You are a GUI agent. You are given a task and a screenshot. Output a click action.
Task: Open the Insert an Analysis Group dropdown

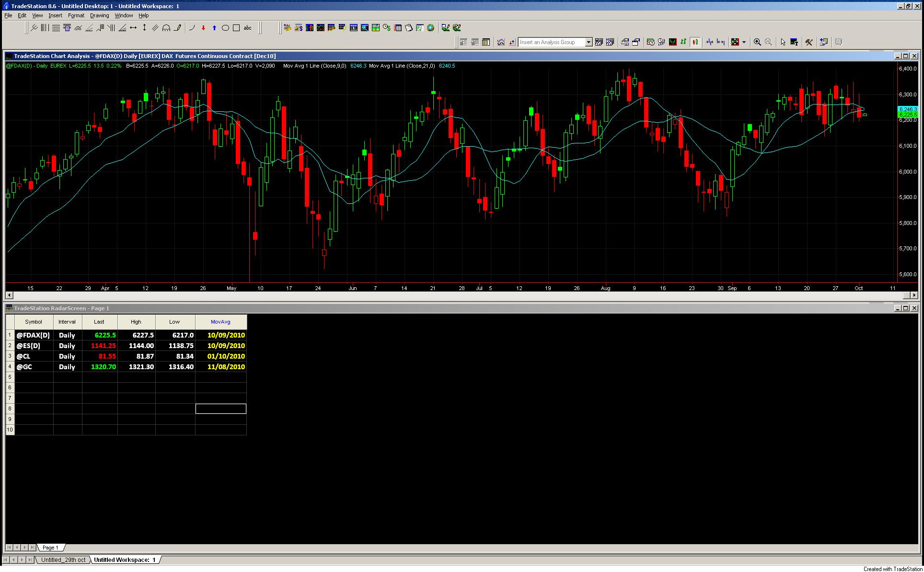point(589,42)
